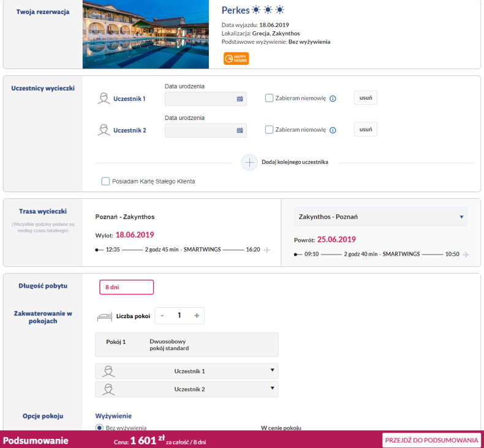Click info icon beside Uczestnik 1 infant option
The width and height of the screenshot is (484, 448).
pyautogui.click(x=333, y=99)
